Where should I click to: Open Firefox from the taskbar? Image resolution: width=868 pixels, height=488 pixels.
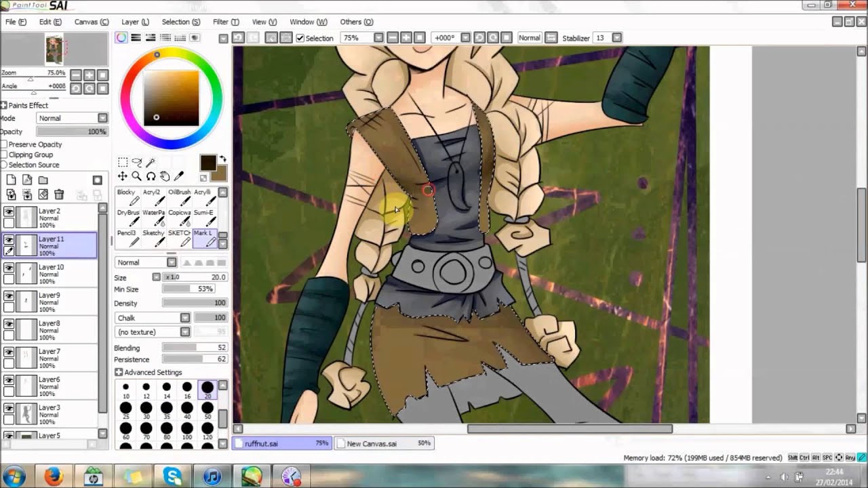click(x=54, y=476)
